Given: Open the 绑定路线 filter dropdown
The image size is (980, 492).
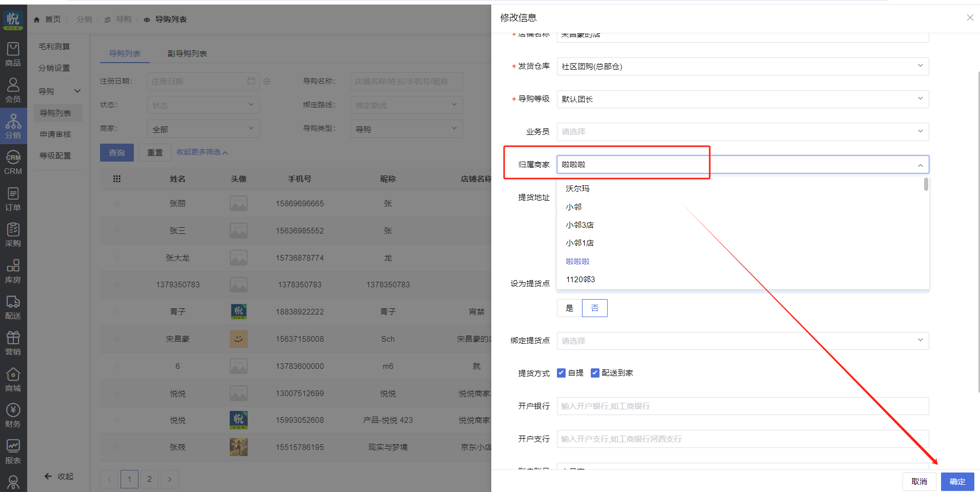Looking at the screenshot, I should coord(406,105).
